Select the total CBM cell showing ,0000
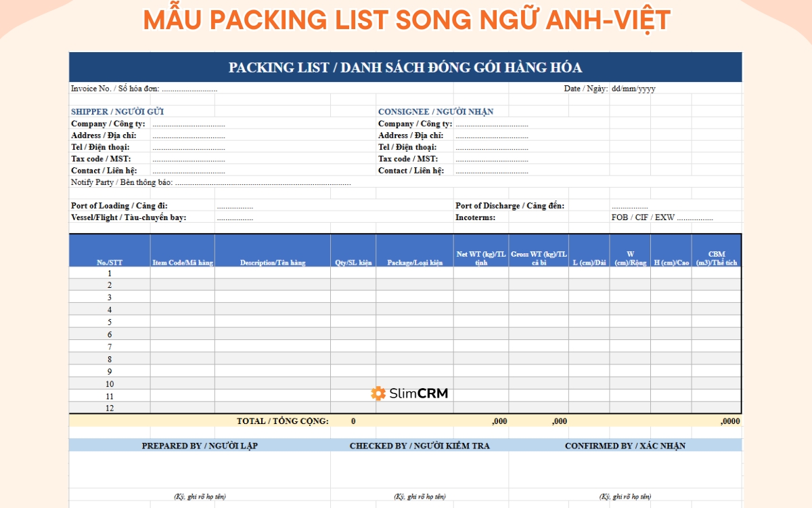This screenshot has height=508, width=812. click(717, 421)
